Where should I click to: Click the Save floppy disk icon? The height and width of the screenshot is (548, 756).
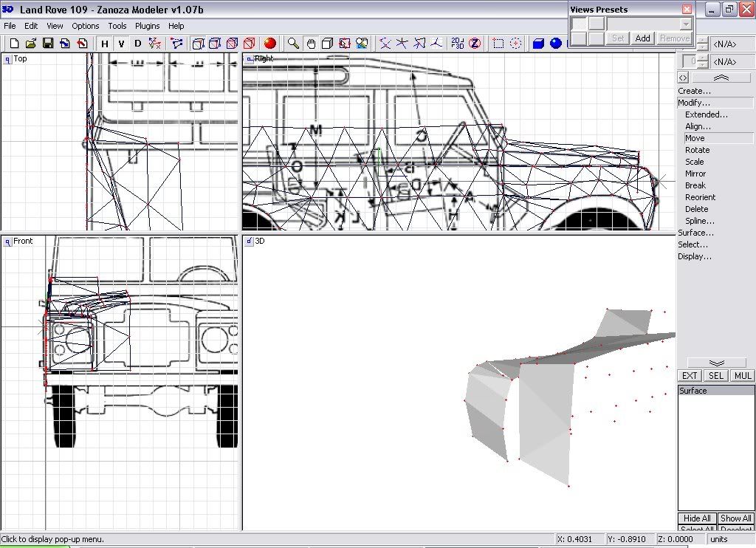click(x=48, y=44)
